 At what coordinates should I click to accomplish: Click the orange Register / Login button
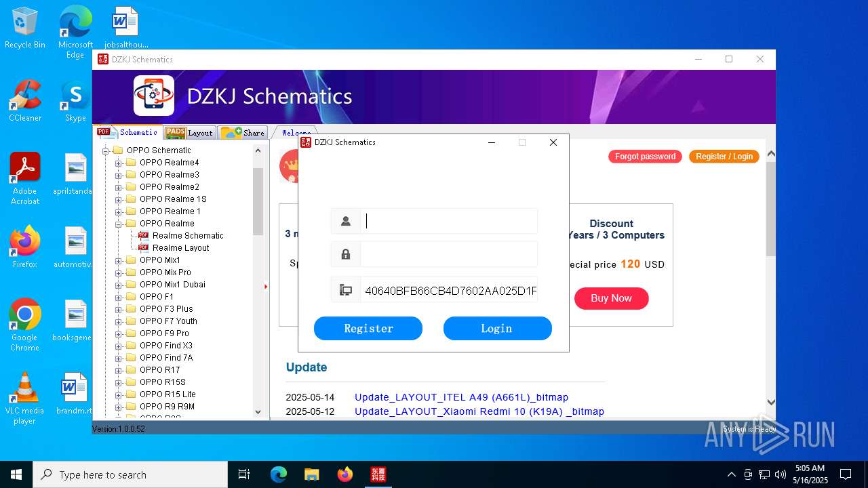[724, 157]
